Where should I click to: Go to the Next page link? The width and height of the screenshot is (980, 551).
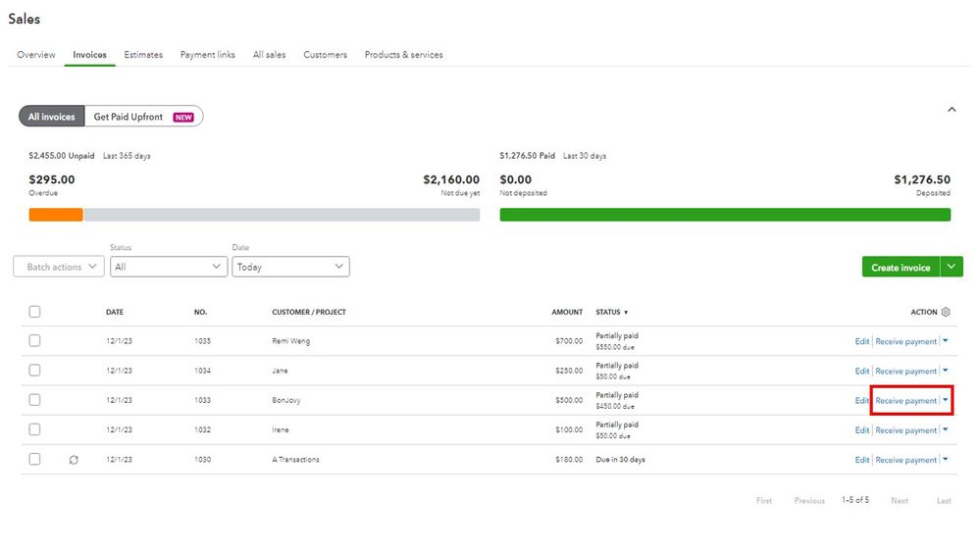(900, 500)
